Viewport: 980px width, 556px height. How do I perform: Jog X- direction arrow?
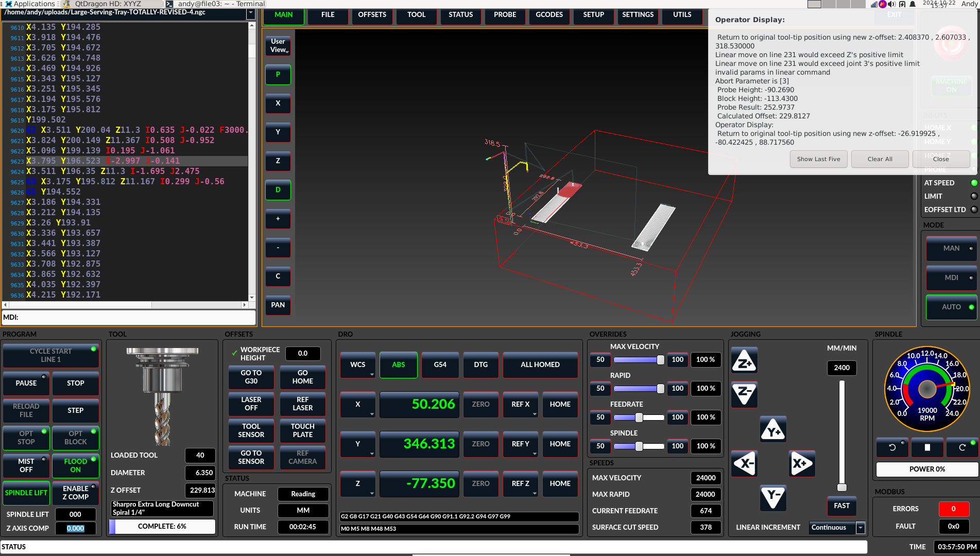(744, 463)
